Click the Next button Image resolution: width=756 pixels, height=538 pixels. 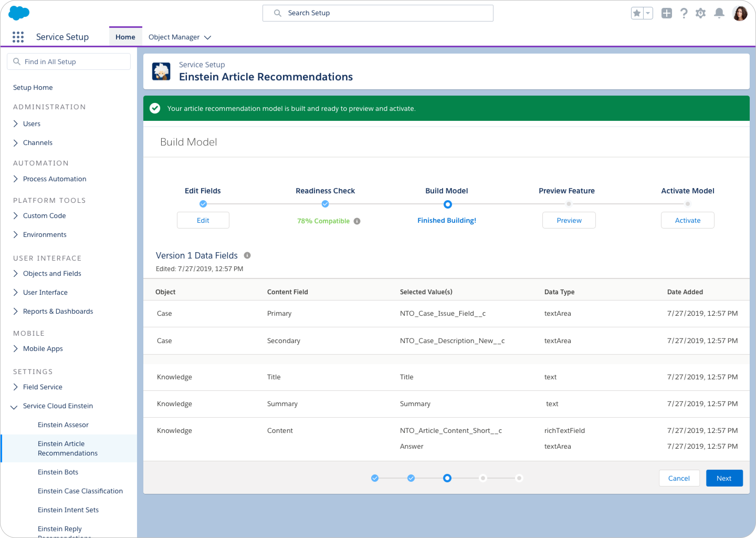click(x=724, y=478)
